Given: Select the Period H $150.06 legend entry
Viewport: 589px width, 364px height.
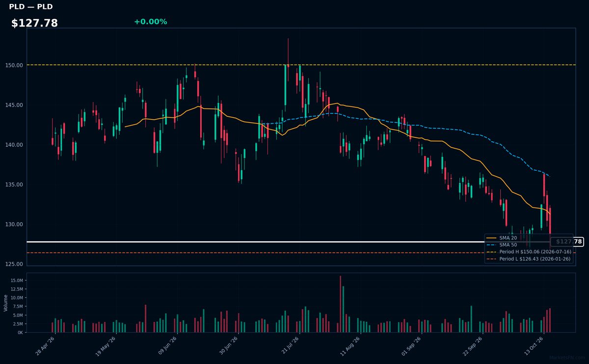Looking at the screenshot, I should (529, 252).
